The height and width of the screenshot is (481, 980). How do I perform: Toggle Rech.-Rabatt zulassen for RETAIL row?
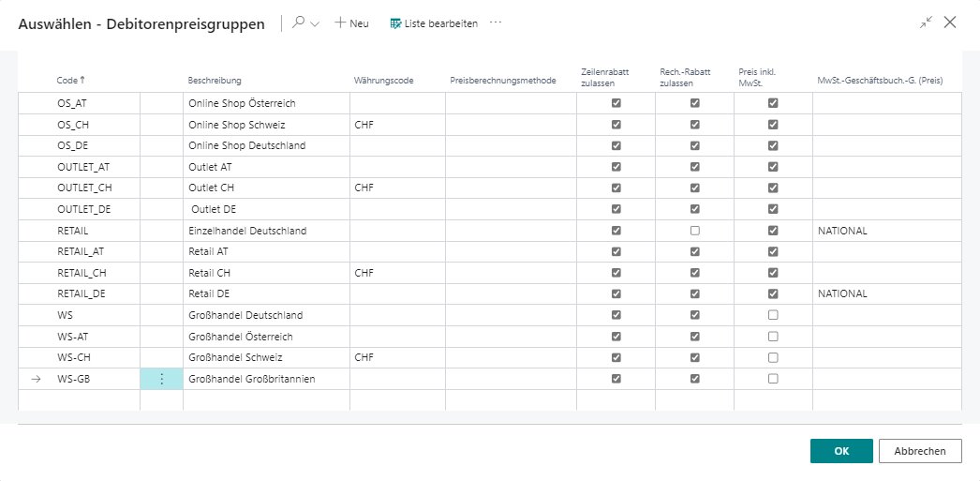tap(694, 231)
